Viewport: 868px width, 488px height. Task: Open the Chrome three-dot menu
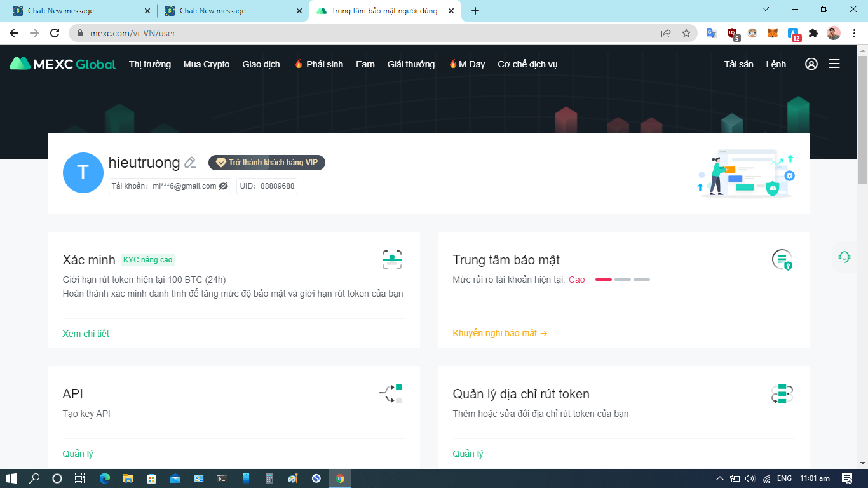(854, 33)
